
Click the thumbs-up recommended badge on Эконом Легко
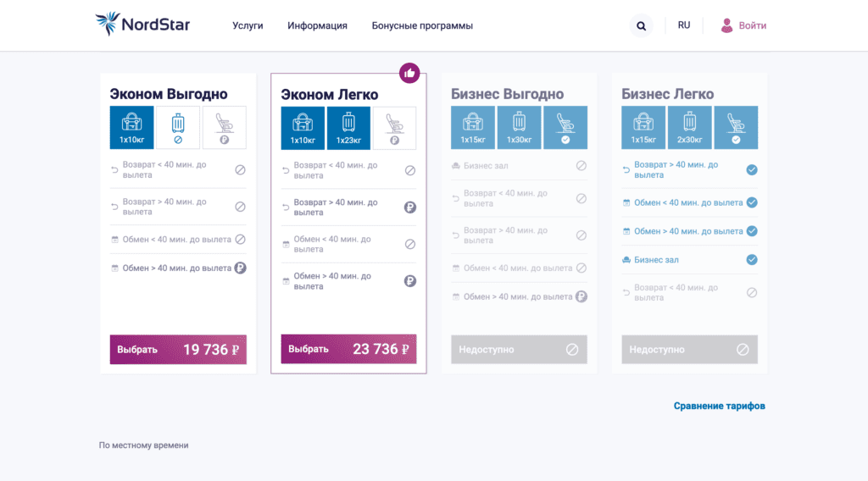point(409,73)
